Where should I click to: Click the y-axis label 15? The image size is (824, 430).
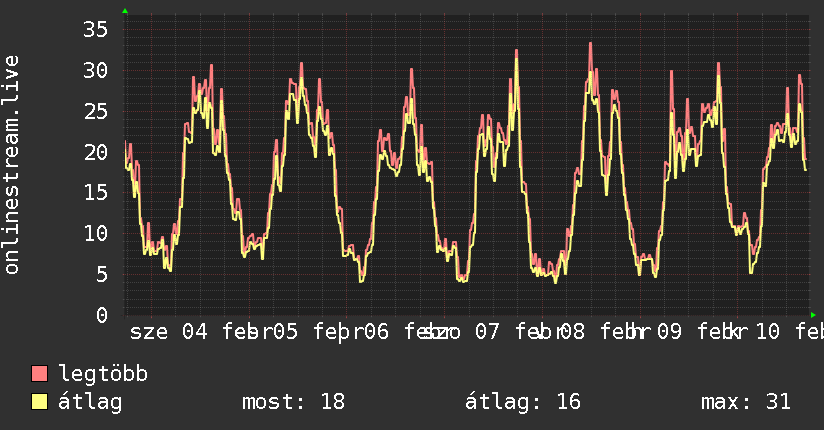tap(95, 192)
